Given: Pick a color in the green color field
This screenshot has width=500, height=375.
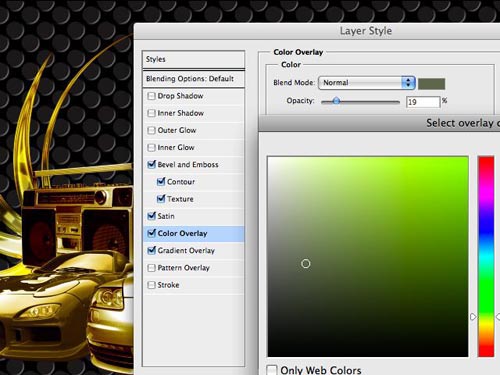Looking at the screenshot, I should point(368,256).
